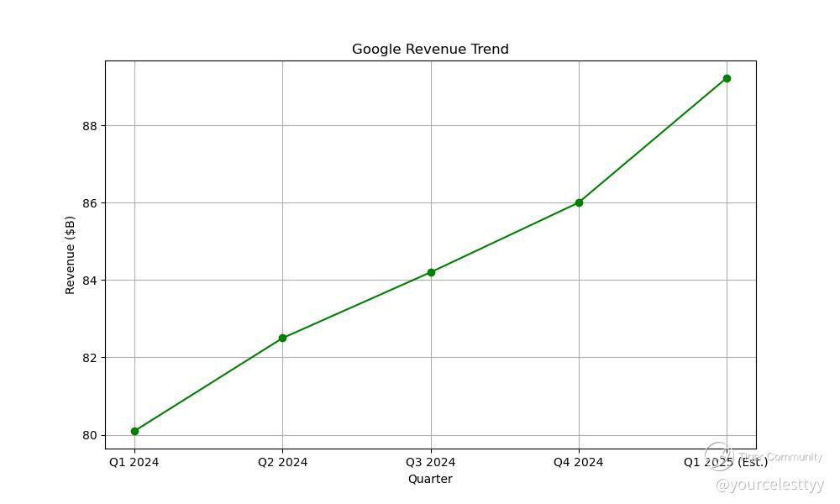Viewport: 840px width, 504px height.
Task: Pick the green data point for Q4 2024
Action: pos(579,202)
